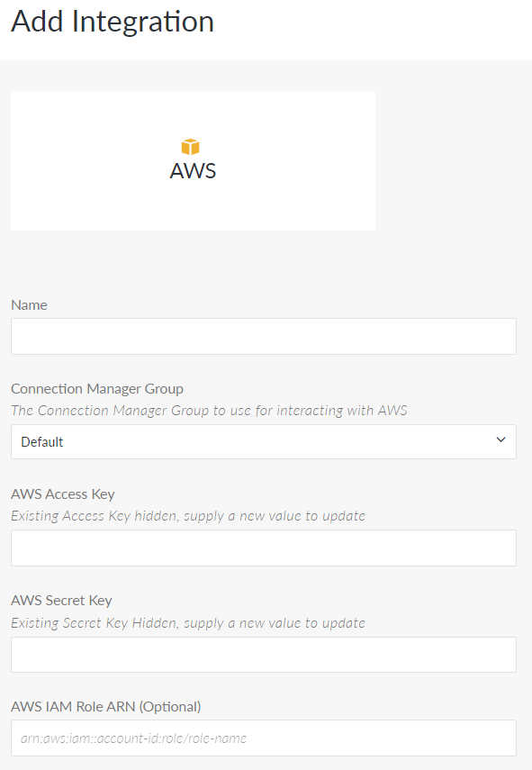532x770 pixels.
Task: Focus the AWS Access Key field
Action: 264,548
